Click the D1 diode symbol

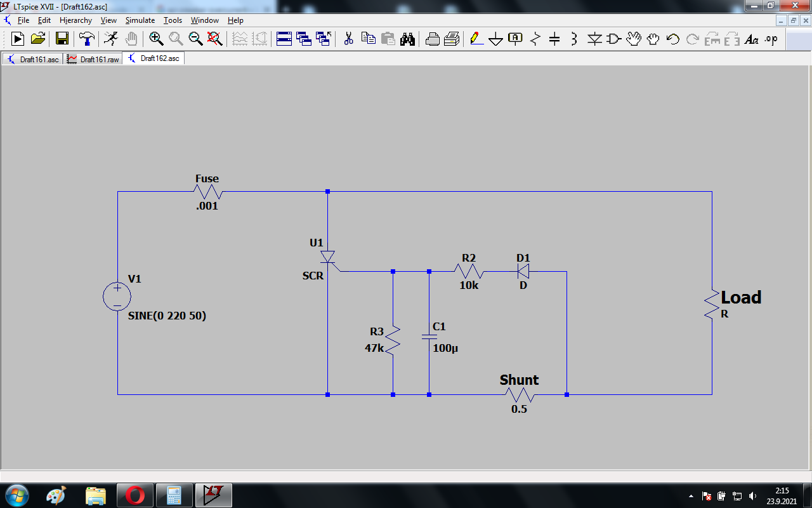[x=523, y=272]
